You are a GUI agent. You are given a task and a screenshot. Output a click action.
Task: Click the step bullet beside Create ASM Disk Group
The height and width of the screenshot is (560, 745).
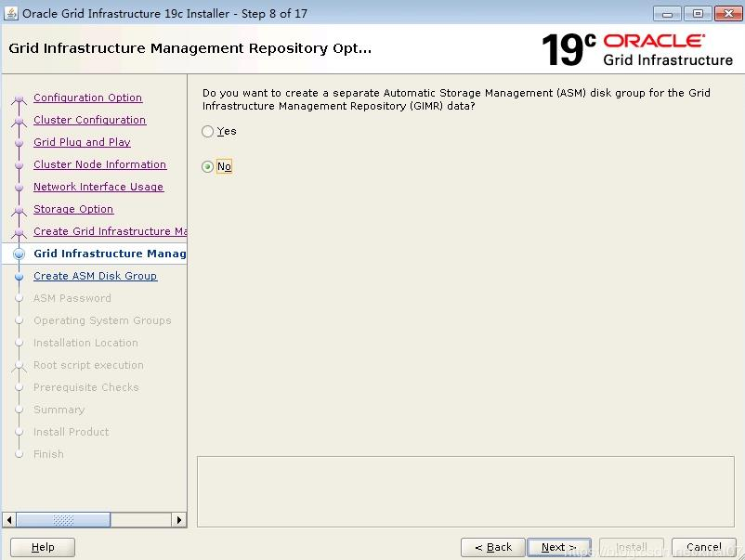pos(19,277)
